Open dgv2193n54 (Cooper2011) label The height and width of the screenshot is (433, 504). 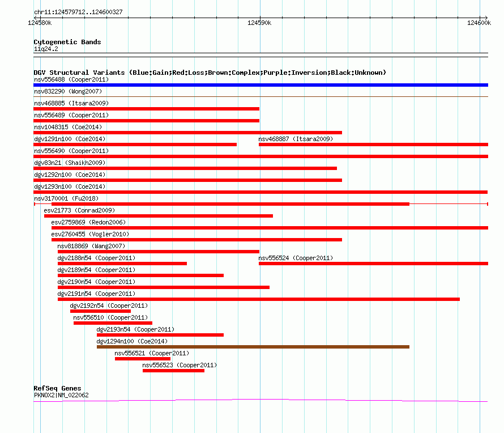click(x=136, y=329)
